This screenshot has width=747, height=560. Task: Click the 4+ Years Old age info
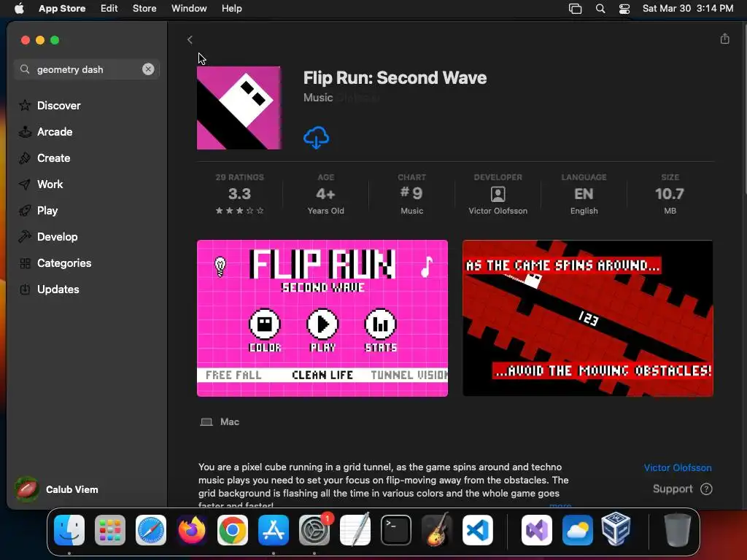pos(326,194)
